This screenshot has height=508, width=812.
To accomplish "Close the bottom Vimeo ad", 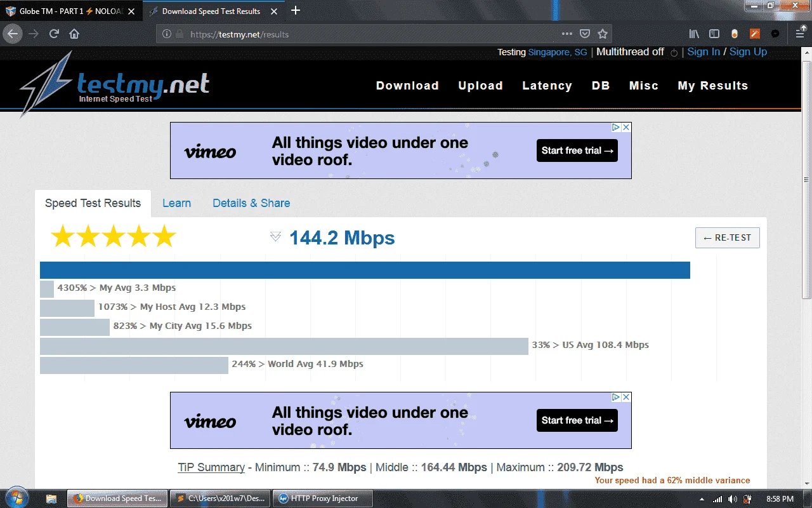I will pyautogui.click(x=626, y=397).
